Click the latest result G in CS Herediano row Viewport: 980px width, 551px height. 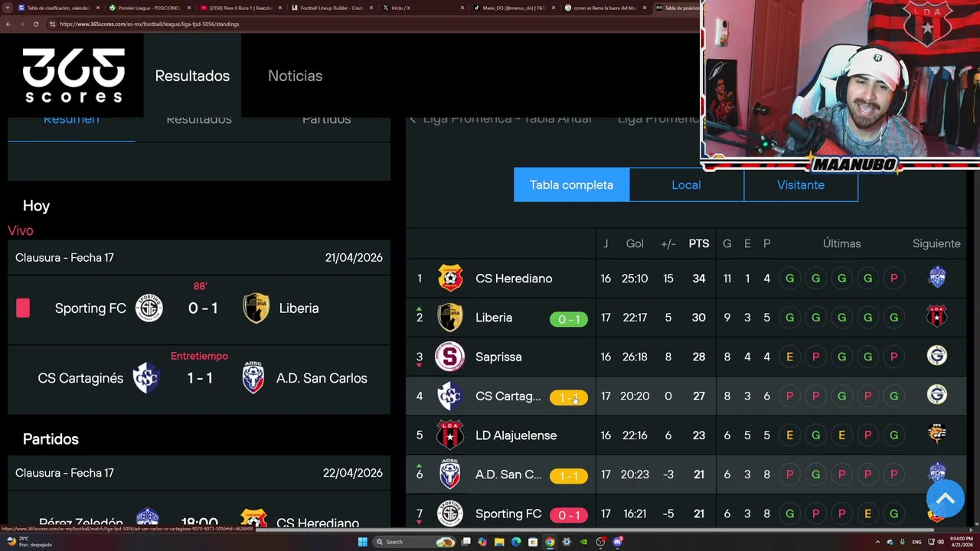point(789,279)
